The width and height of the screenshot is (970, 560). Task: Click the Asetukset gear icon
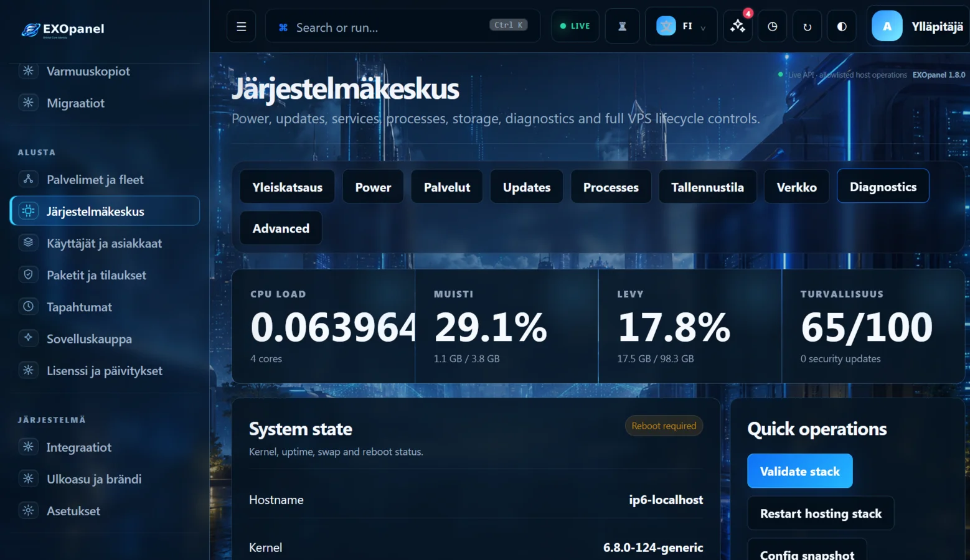click(x=28, y=510)
